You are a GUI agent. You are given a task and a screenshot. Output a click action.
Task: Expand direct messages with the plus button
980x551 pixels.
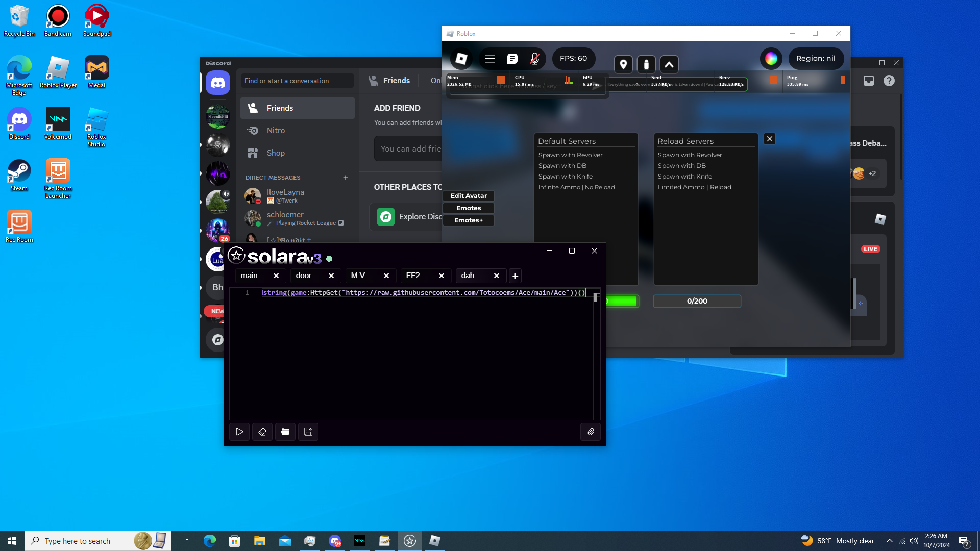(346, 178)
